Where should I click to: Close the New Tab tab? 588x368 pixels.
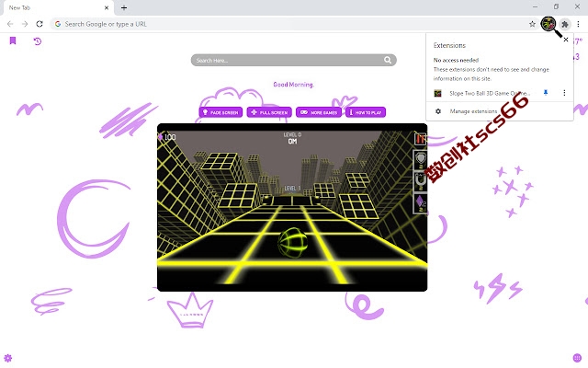[x=107, y=7]
